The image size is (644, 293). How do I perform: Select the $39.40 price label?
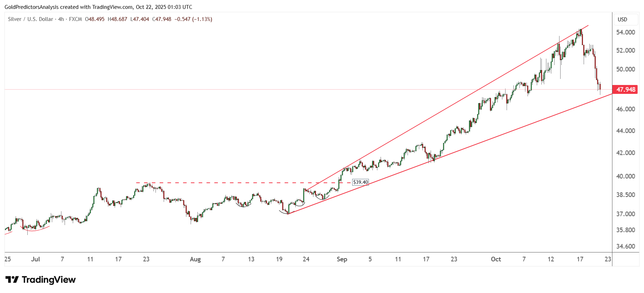pyautogui.click(x=360, y=182)
